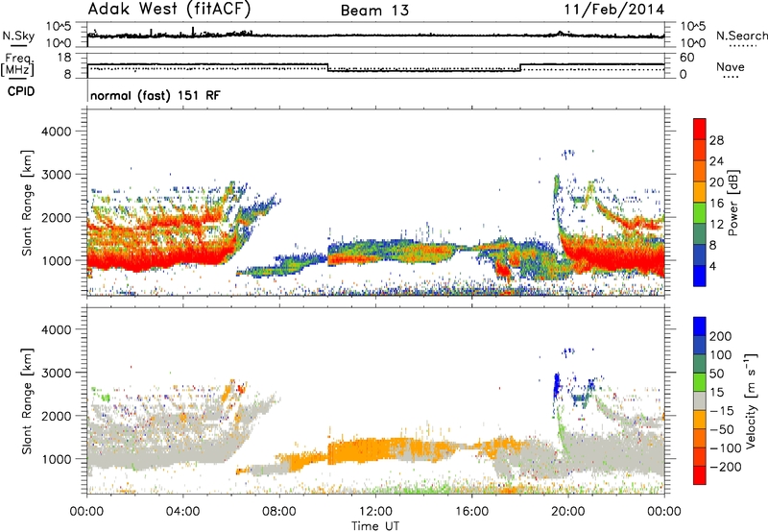
Task: Click the 'Slant Range [km]' label of the power panel
Action: [27, 203]
